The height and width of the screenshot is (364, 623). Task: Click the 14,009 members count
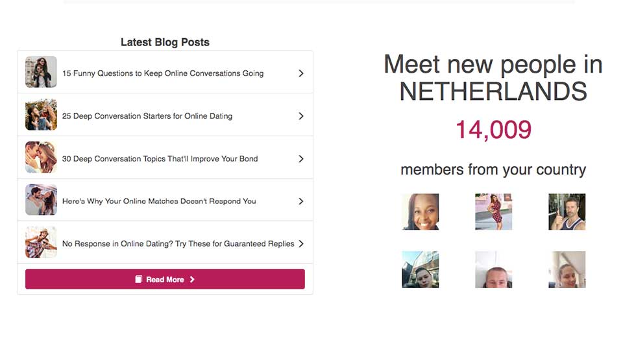[x=493, y=130]
